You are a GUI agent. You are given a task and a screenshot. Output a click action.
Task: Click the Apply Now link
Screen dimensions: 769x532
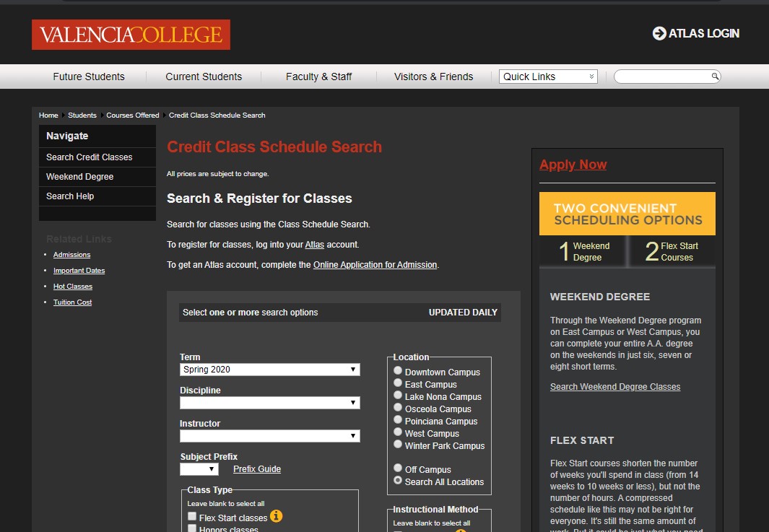(x=573, y=165)
